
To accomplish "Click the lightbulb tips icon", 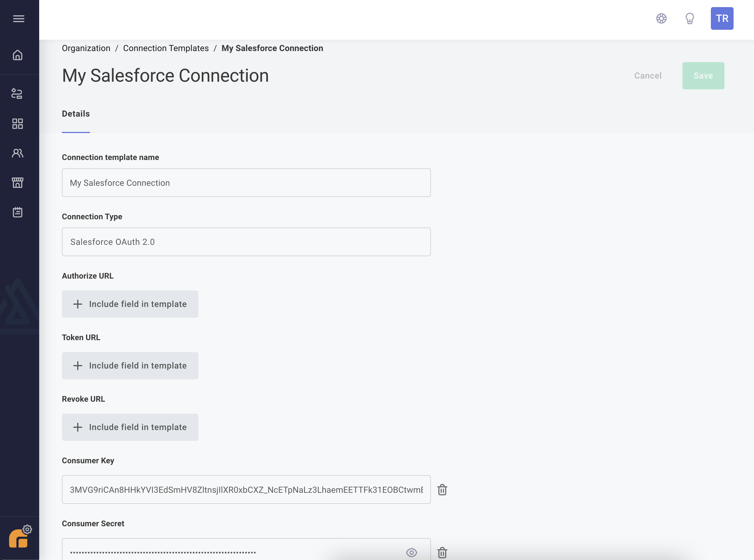I will (x=690, y=18).
